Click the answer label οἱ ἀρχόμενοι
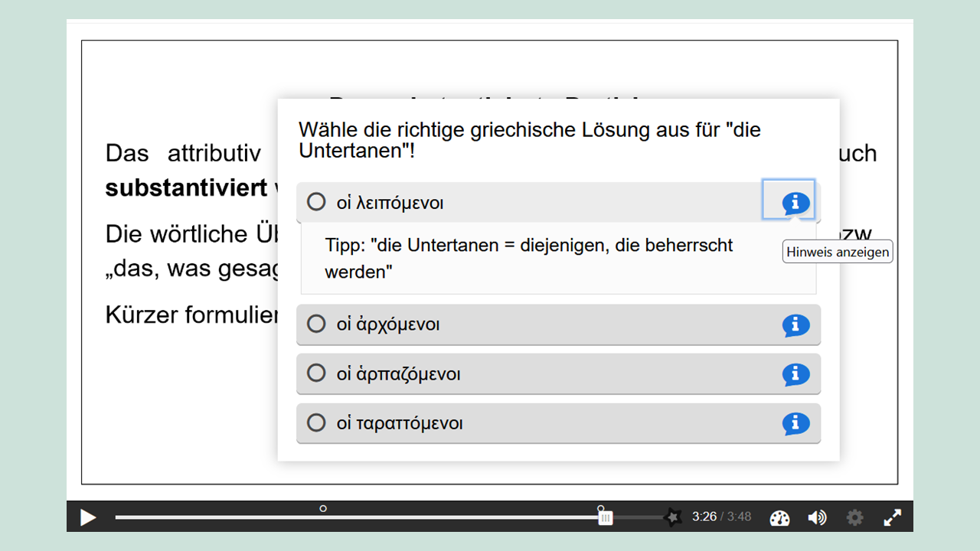980x551 pixels. pos(387,324)
